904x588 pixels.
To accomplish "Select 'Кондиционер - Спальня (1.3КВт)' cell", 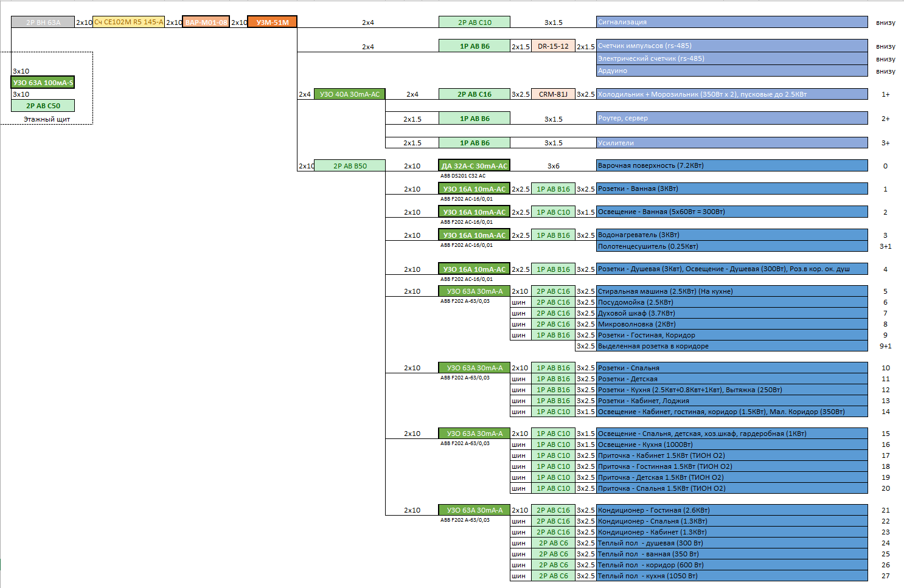I will [x=732, y=521].
